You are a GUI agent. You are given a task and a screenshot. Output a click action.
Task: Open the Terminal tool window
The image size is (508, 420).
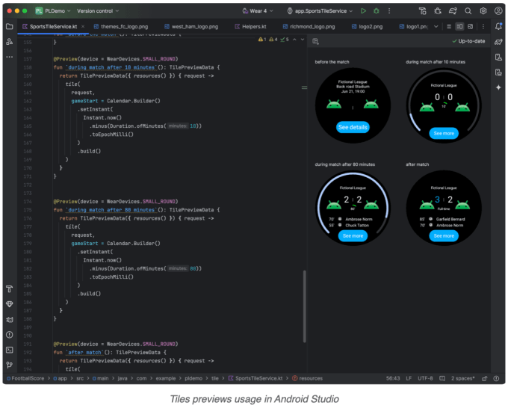pos(10,349)
